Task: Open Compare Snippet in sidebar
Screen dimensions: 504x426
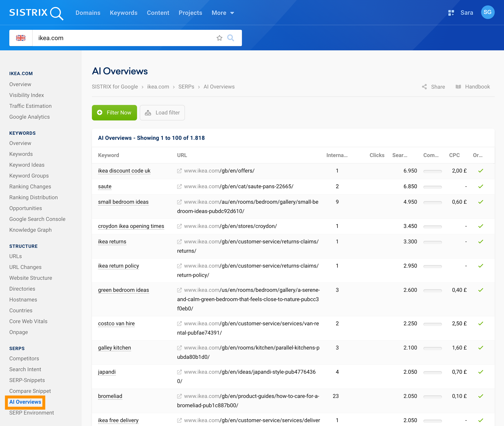Action: tap(30, 391)
